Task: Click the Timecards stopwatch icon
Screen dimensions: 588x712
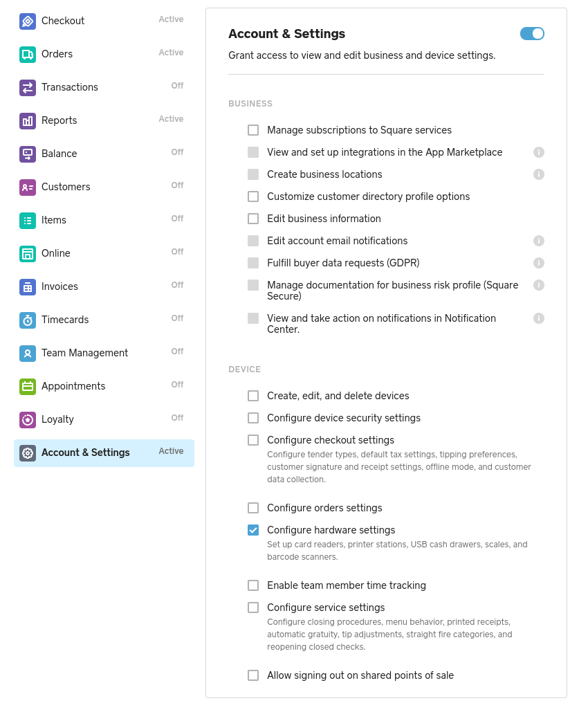Action: click(28, 320)
